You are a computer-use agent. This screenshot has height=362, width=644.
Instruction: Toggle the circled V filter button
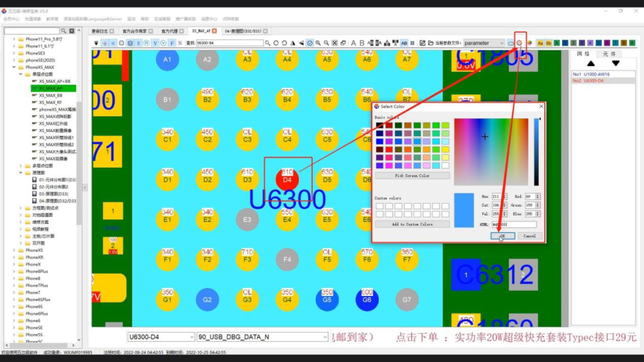(x=164, y=43)
